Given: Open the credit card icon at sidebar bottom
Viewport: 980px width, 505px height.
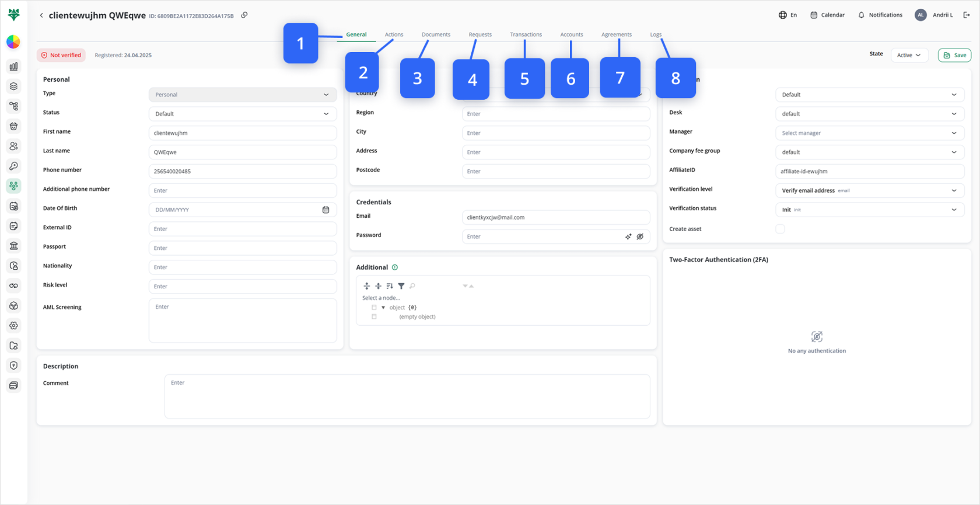Looking at the screenshot, I should [x=13, y=385].
